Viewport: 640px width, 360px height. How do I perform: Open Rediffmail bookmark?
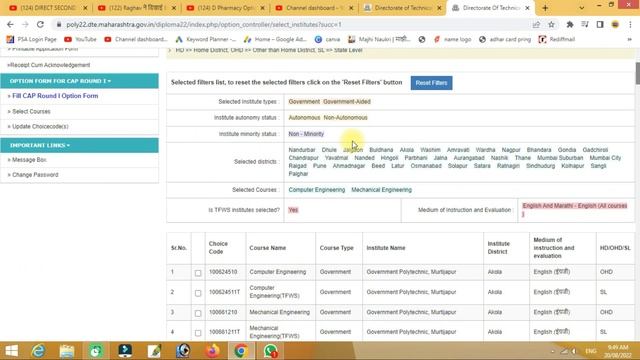tap(557, 39)
